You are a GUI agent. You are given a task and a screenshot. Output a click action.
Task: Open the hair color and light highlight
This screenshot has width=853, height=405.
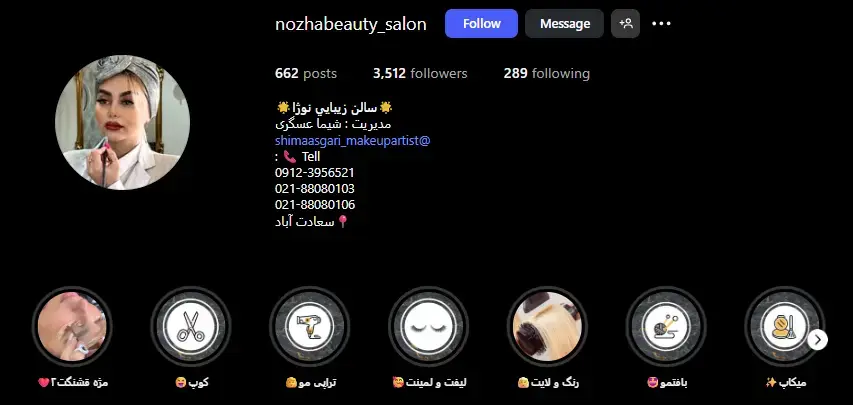(x=547, y=327)
